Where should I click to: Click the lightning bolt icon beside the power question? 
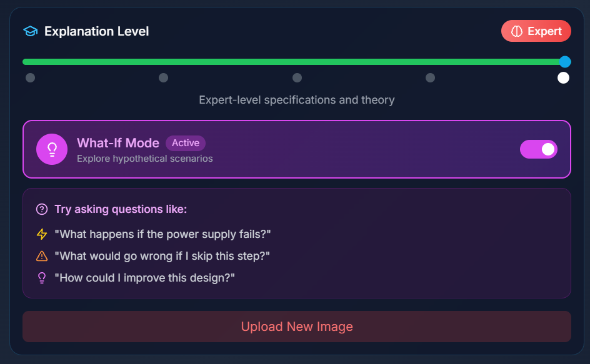(x=42, y=234)
